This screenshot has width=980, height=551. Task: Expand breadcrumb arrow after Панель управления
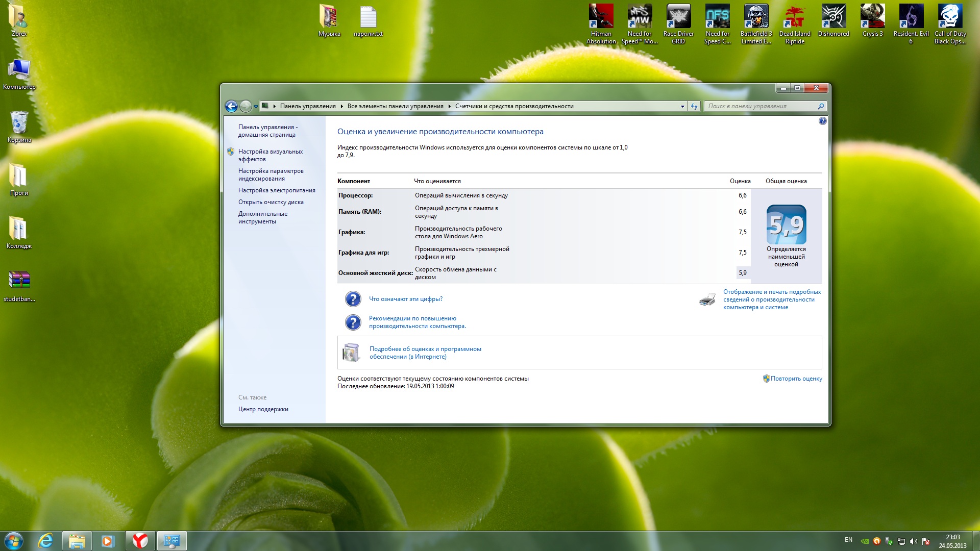(342, 106)
